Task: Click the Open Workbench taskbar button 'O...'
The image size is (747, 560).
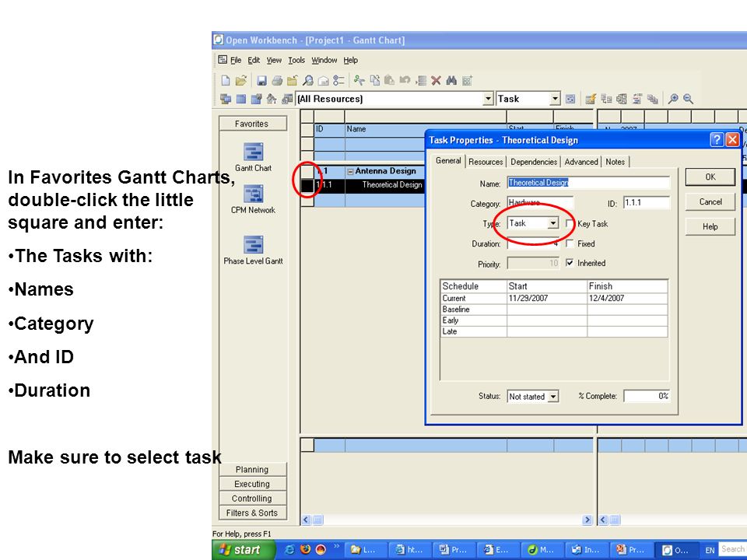Action: [x=675, y=550]
